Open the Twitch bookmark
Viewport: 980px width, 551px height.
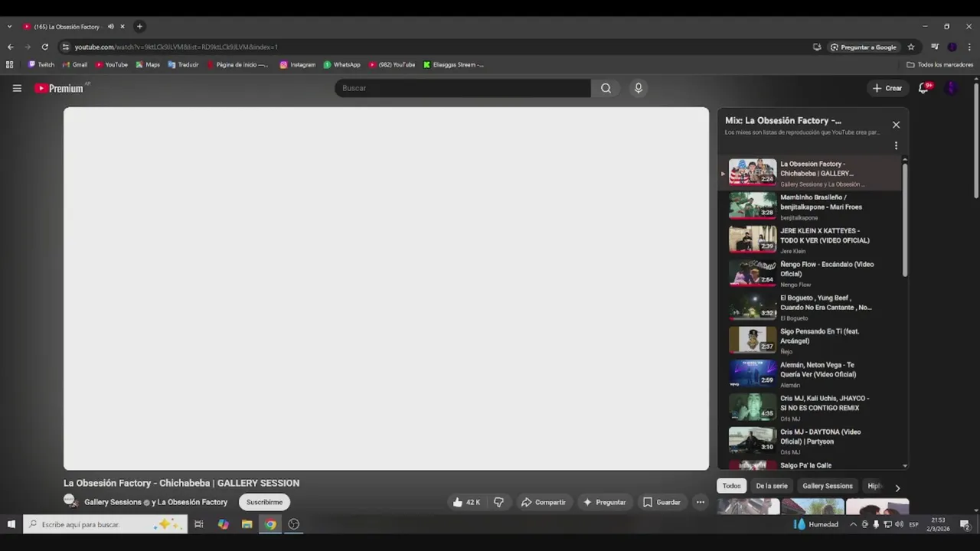pos(41,64)
